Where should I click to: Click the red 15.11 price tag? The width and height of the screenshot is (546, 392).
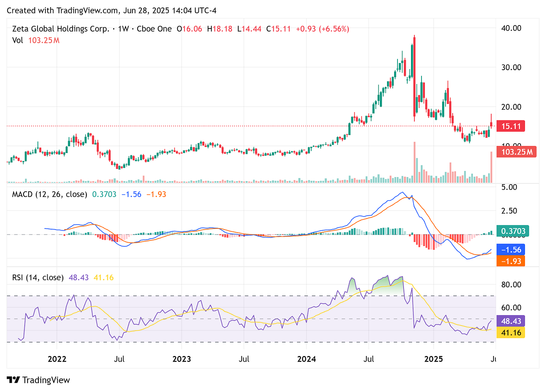510,126
